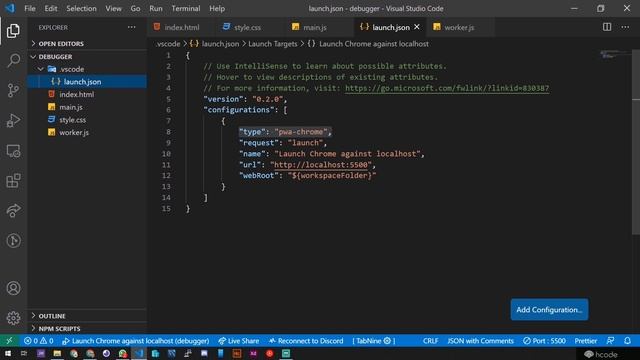Click the "type": "pwa-chrome" code line
Image resolution: width=640 pixels, height=360 pixels.
pyautogui.click(x=285, y=132)
